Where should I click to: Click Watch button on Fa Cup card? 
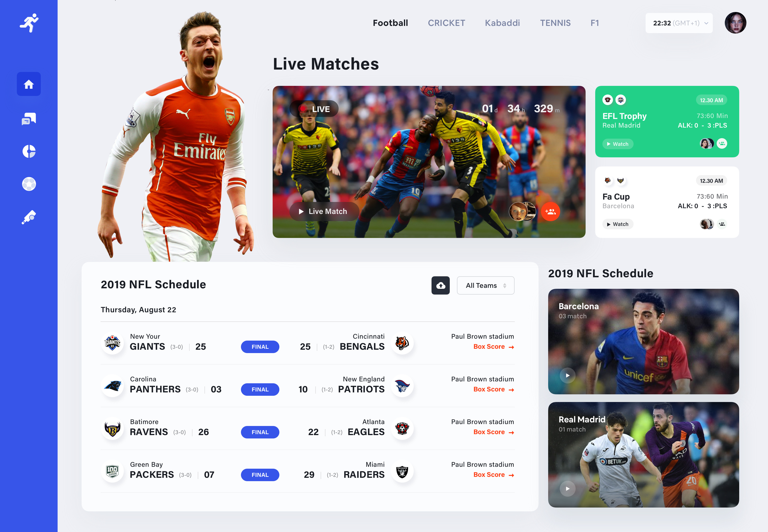618,224
